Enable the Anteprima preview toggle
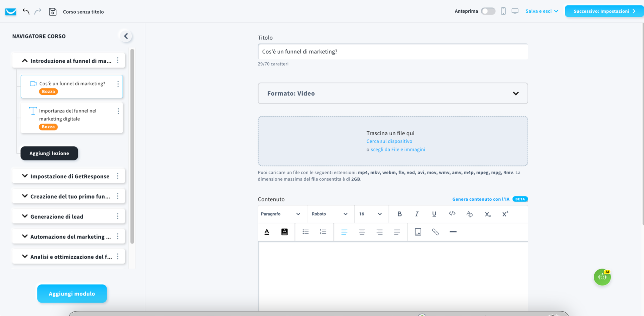 click(488, 11)
